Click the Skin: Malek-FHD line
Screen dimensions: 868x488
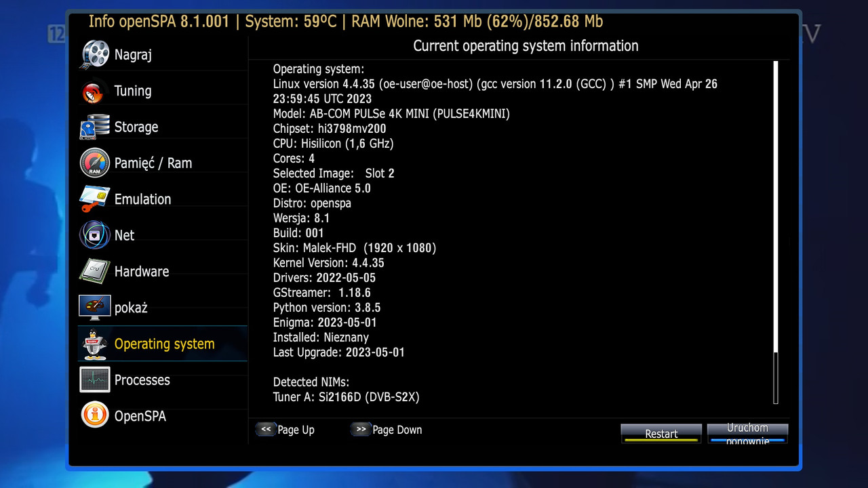tap(355, 248)
